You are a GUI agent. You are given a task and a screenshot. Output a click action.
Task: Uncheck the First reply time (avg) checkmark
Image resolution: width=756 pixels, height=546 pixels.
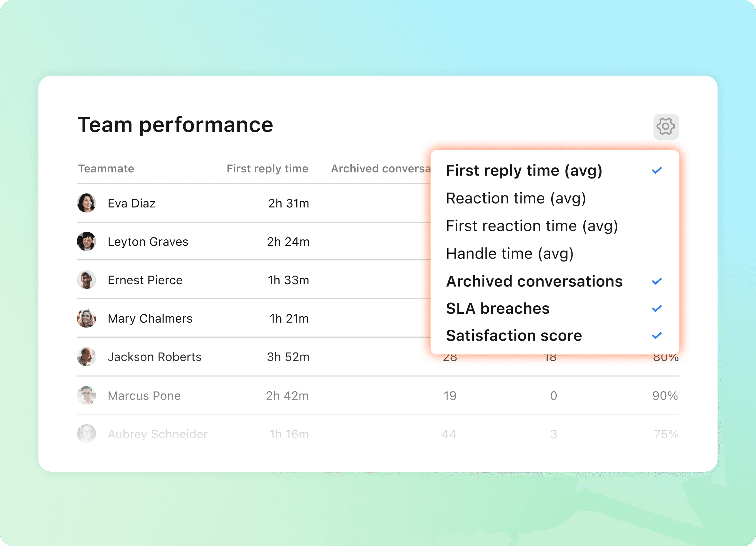[657, 171]
